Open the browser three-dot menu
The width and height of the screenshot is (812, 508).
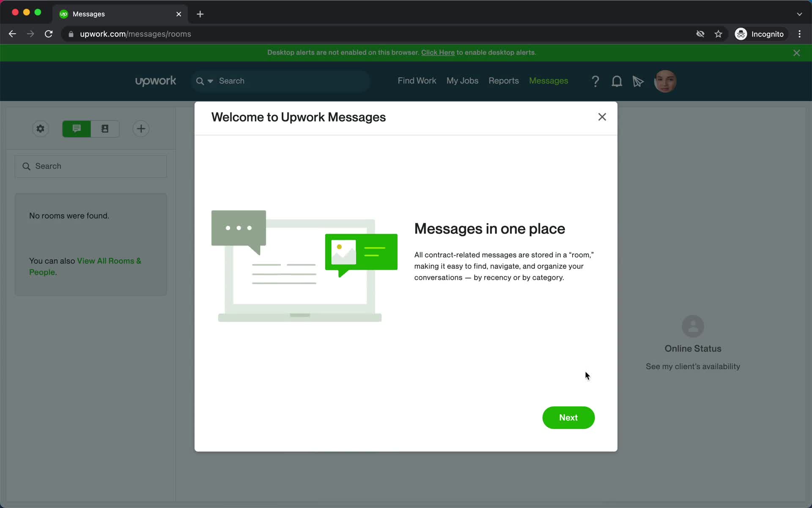point(799,34)
